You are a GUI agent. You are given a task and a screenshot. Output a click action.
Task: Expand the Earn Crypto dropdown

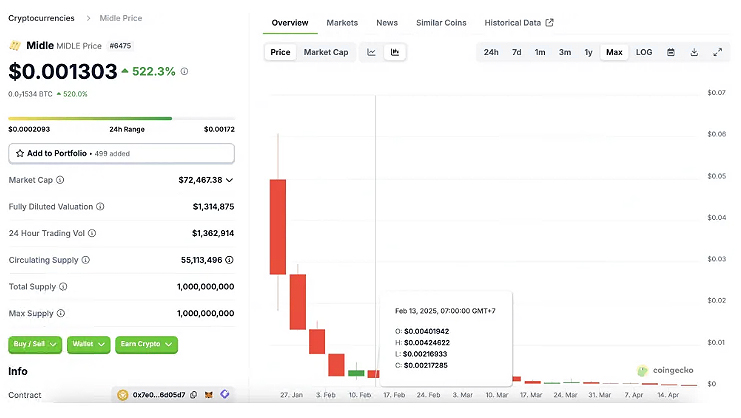pyautogui.click(x=146, y=344)
